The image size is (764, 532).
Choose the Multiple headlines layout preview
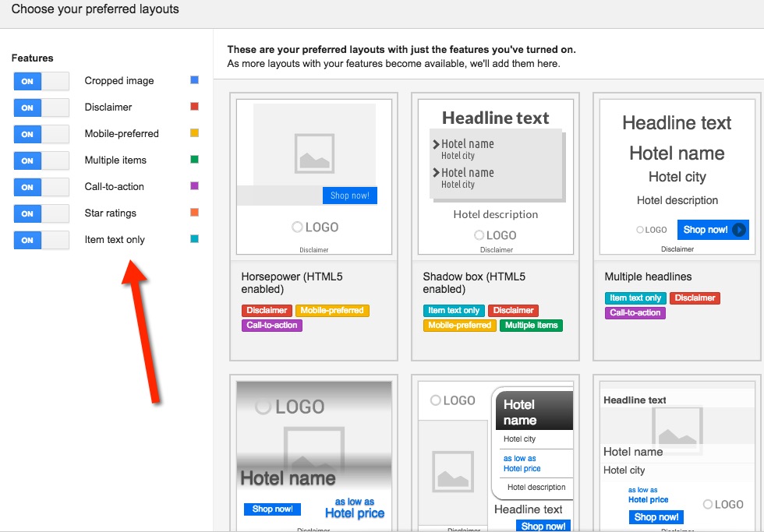pyautogui.click(x=677, y=176)
